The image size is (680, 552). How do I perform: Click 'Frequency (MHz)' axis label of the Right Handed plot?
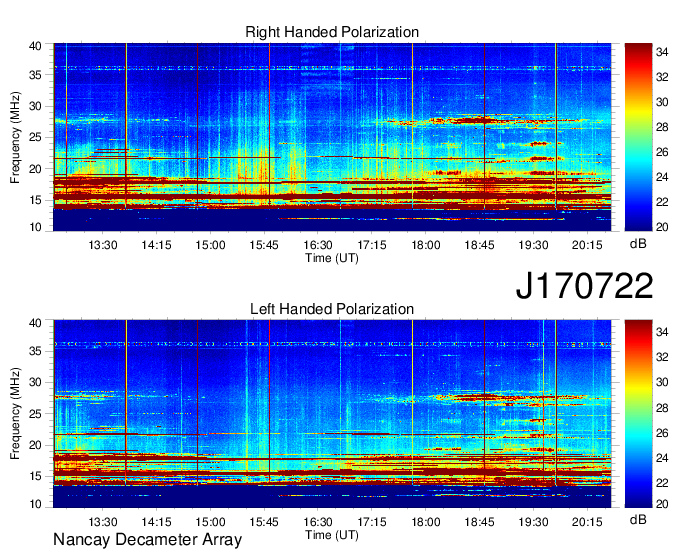click(x=15, y=137)
